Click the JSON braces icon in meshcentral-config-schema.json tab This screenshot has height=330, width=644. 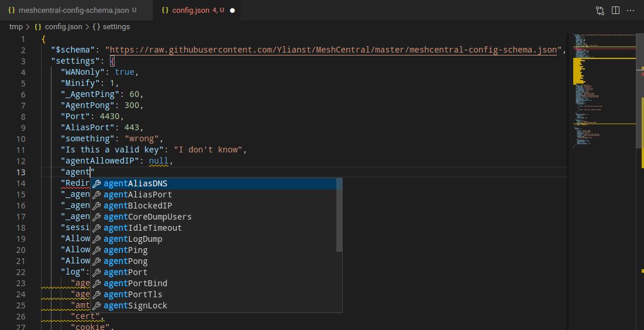(x=12, y=11)
